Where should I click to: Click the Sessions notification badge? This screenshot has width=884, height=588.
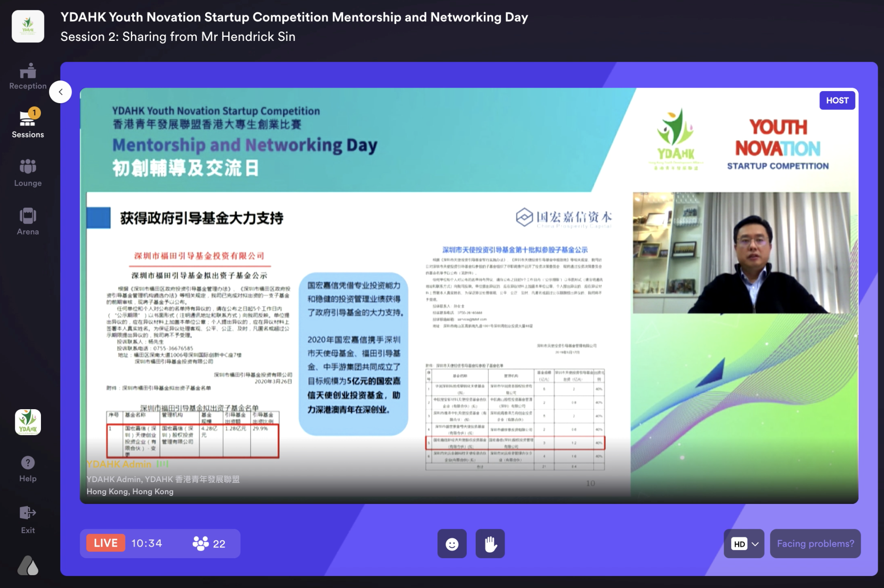click(34, 113)
